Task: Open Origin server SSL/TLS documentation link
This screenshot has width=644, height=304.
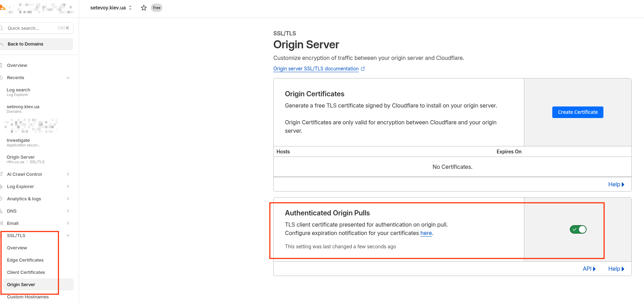Action: 316,69
